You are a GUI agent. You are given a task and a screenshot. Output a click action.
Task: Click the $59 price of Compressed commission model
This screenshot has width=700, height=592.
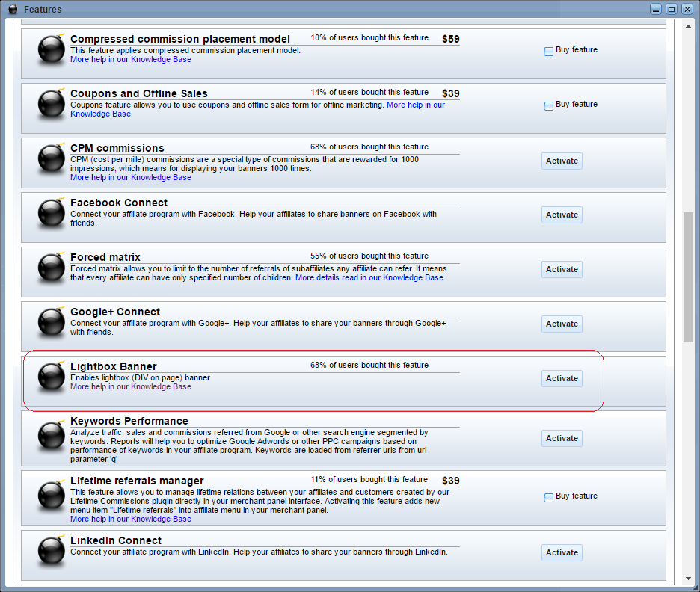(x=450, y=39)
